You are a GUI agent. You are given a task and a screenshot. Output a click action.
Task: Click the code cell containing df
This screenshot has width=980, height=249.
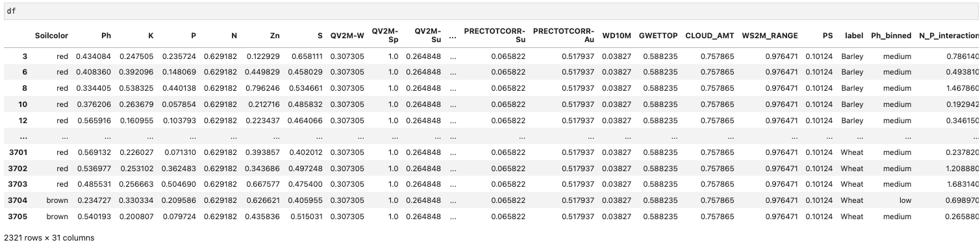[490, 12]
